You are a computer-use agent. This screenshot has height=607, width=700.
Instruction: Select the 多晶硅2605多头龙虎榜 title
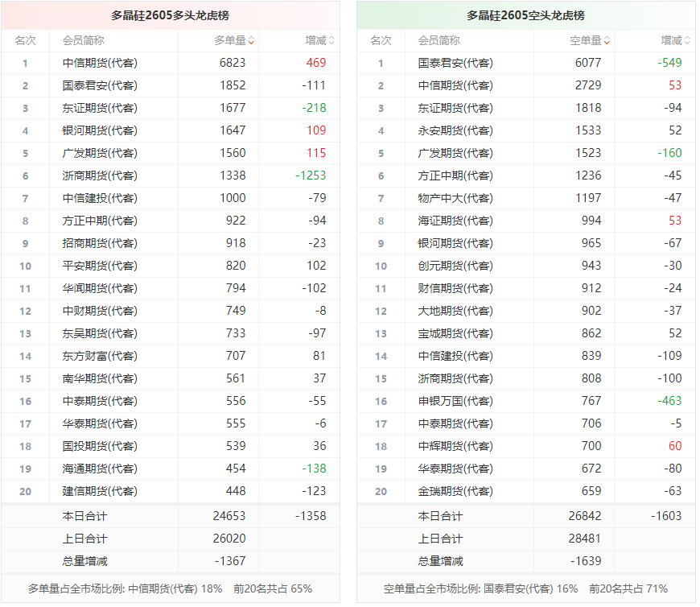[171, 15]
